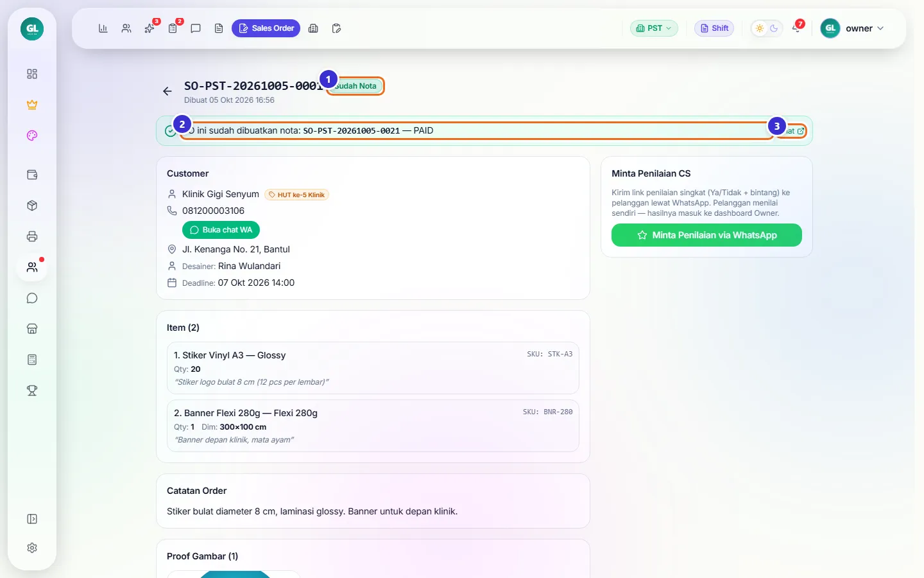Open the customers icon in top toolbar

tap(126, 28)
